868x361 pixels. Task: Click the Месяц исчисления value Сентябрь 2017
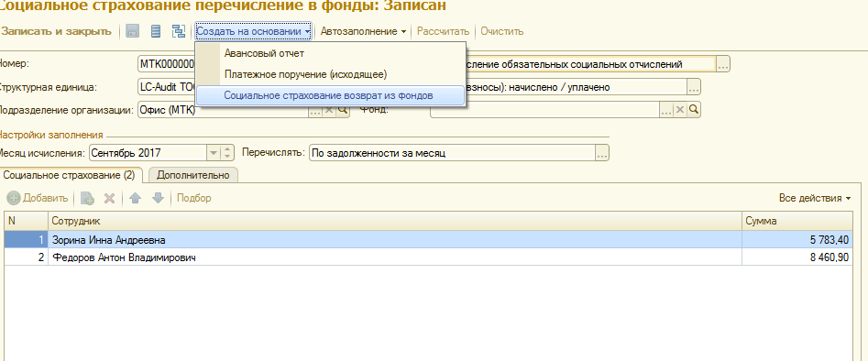point(148,153)
